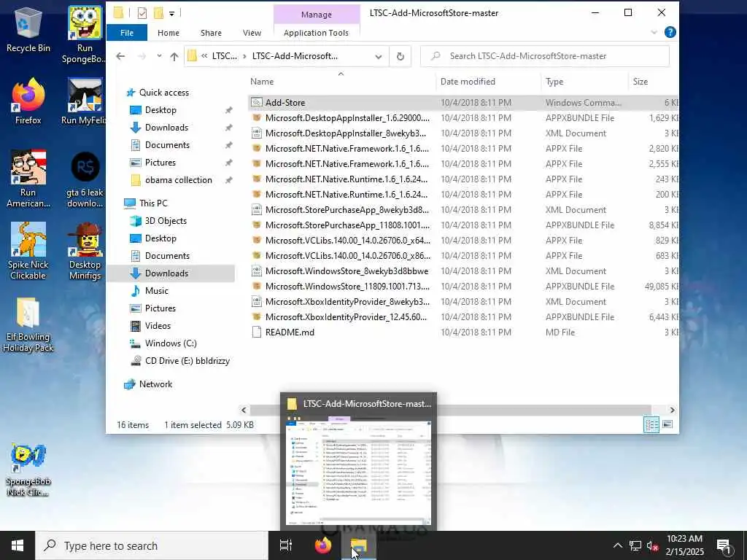Go back with the Back arrow
747x560 pixels.
[120, 56]
